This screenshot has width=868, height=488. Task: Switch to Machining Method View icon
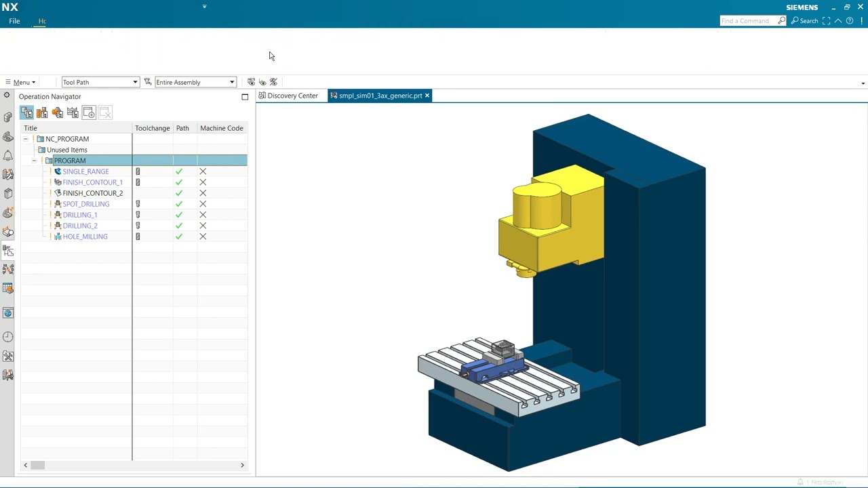73,113
